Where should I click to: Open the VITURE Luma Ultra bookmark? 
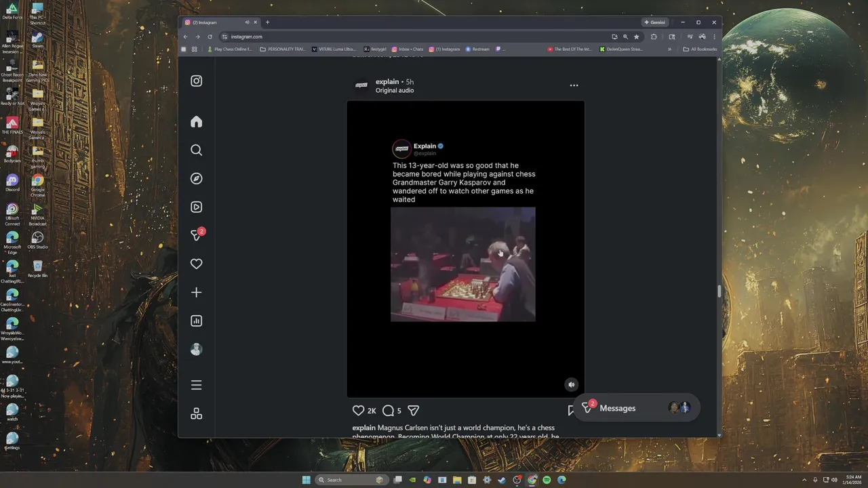[334, 49]
